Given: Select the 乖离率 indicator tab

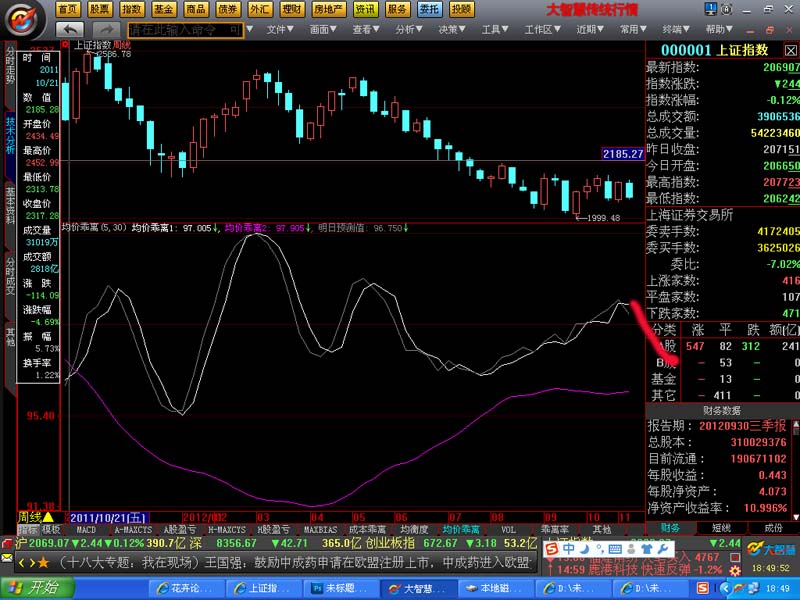Looking at the screenshot, I should pyautogui.click(x=555, y=530).
